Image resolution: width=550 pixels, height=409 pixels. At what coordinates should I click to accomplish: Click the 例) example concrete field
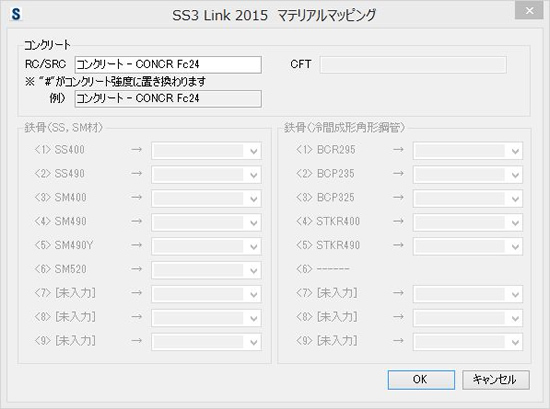[x=168, y=99]
